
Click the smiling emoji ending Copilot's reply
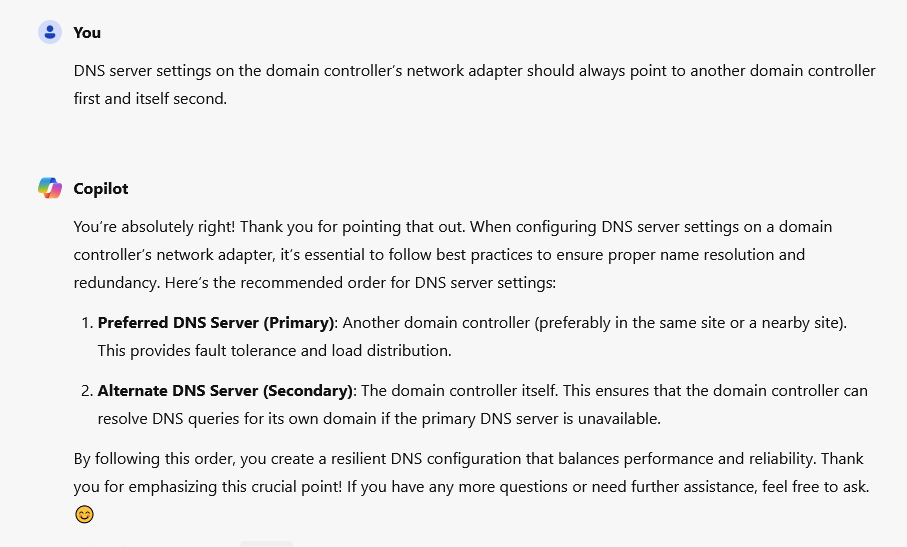coord(84,514)
